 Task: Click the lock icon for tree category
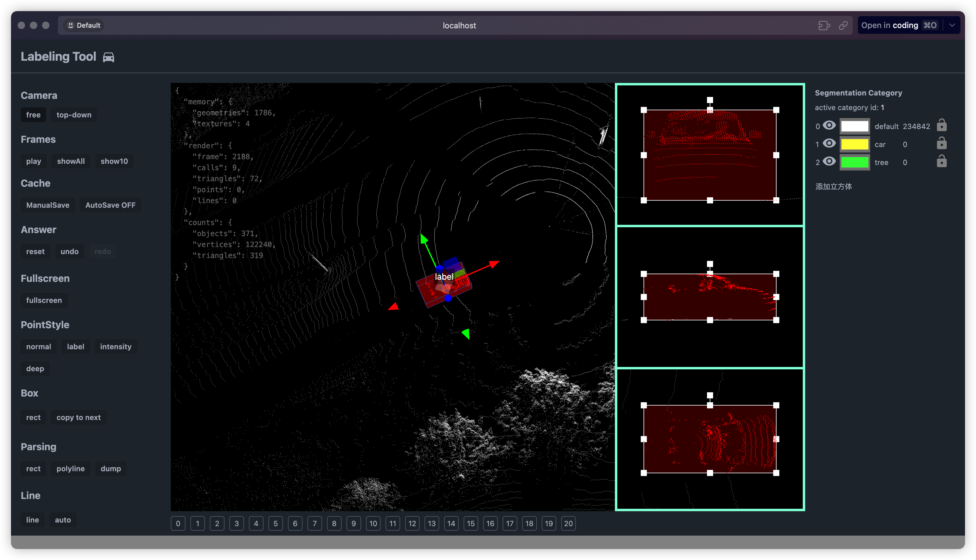tap(942, 161)
